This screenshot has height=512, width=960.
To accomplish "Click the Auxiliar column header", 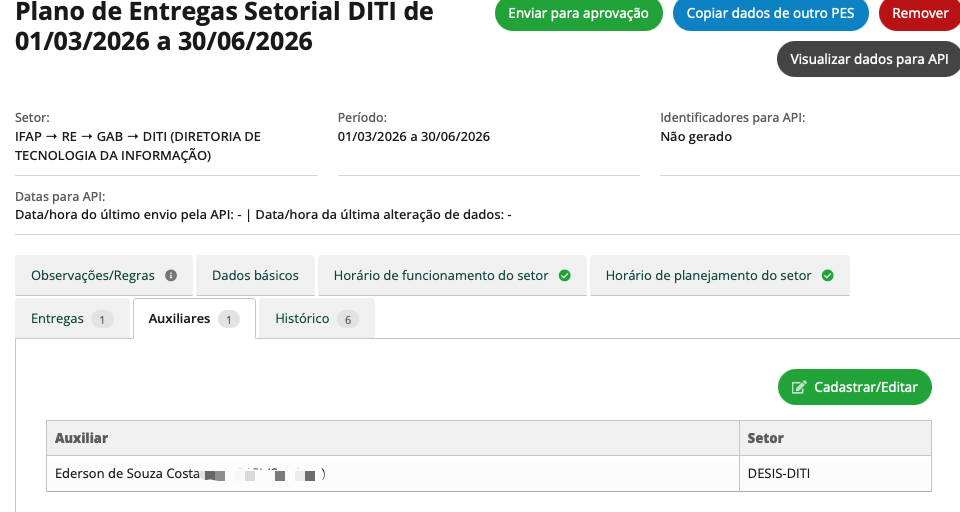I will pyautogui.click(x=82, y=438).
